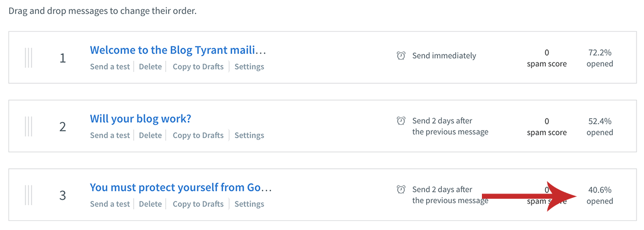
Task: Copy message 3 to Drafts
Action: pos(198,204)
